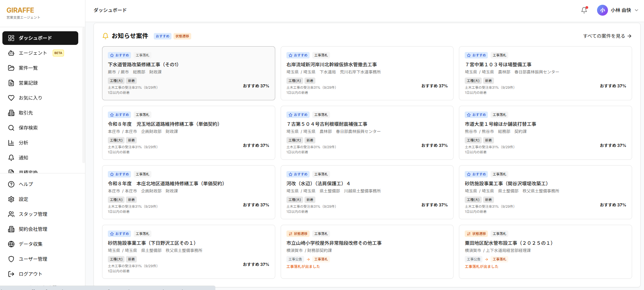Open the Agent robot icon in sidebar

(11, 53)
